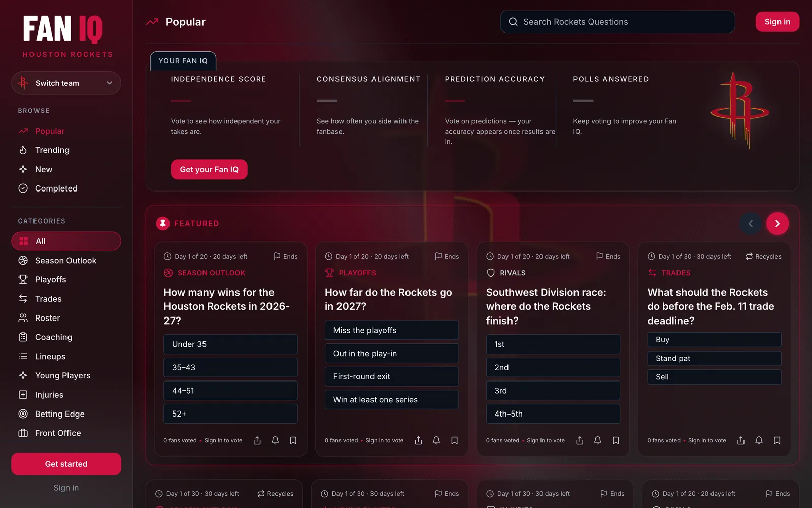This screenshot has width=812, height=508.
Task: Select the All categories filter
Action: pos(66,241)
